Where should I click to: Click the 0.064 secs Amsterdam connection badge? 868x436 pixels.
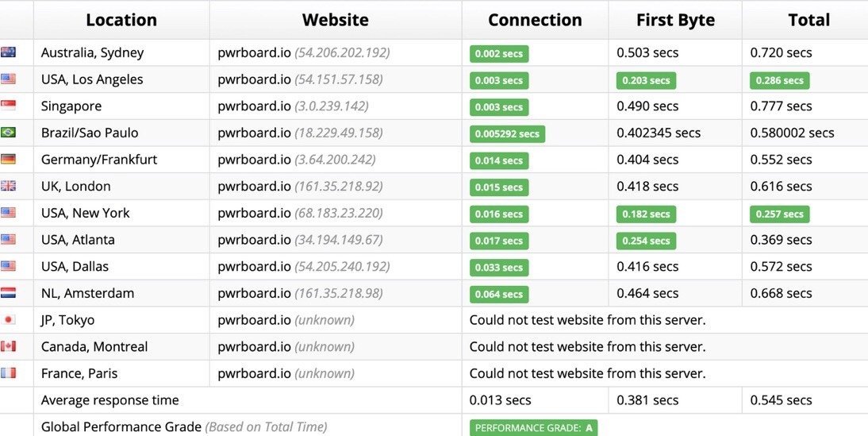(x=499, y=294)
